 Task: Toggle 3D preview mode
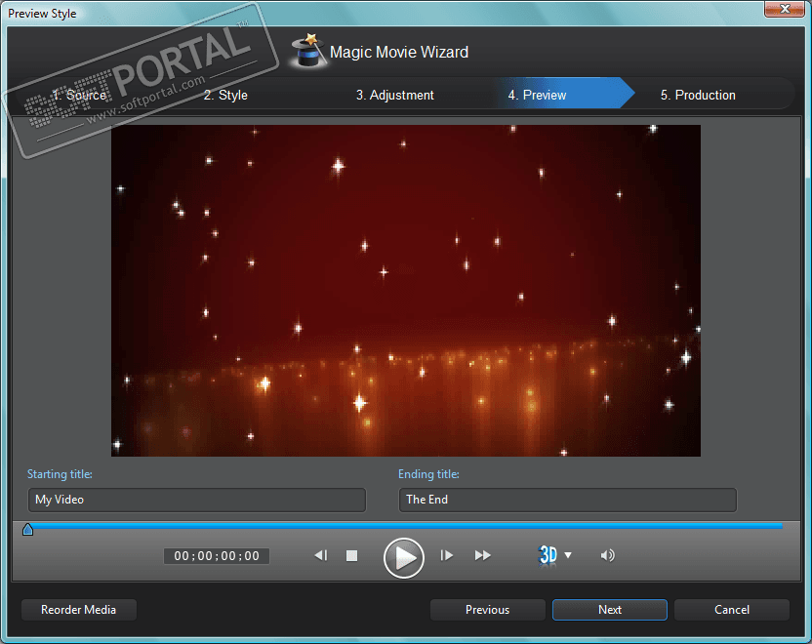[x=548, y=555]
